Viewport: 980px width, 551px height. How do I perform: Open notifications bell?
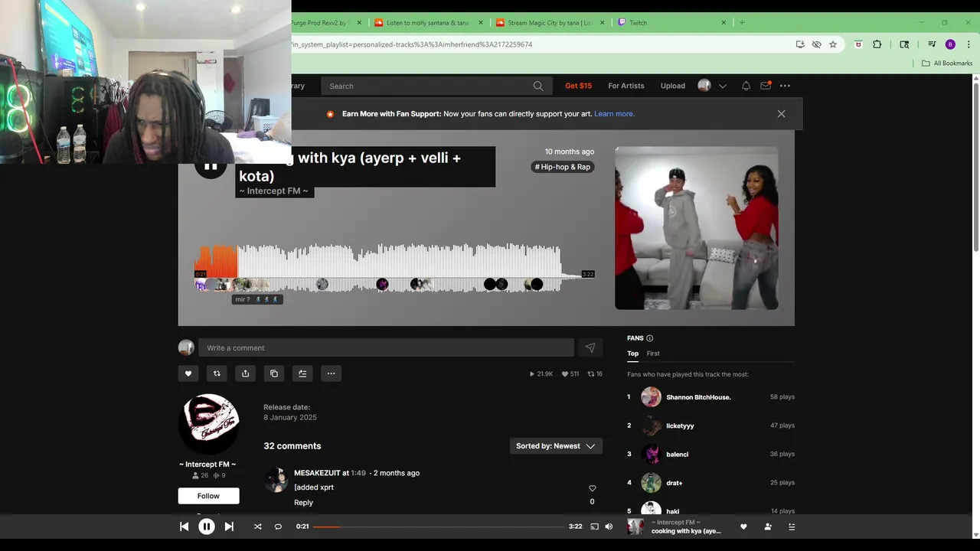point(746,86)
